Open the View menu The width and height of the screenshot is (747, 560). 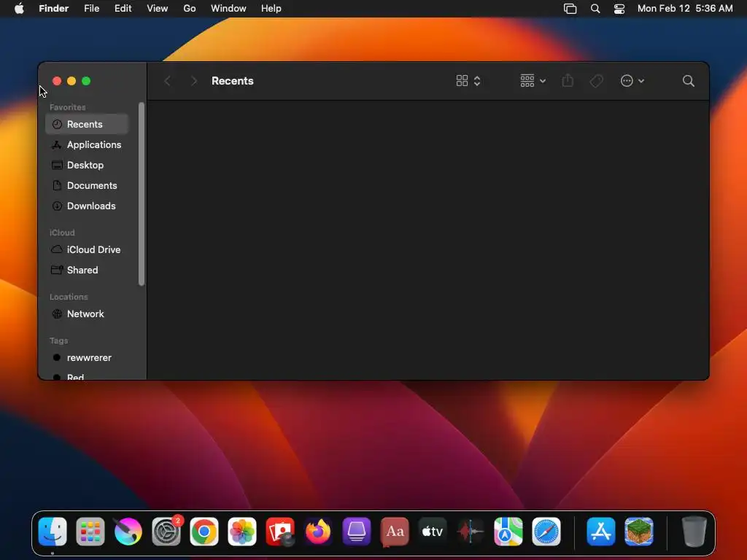(x=158, y=9)
